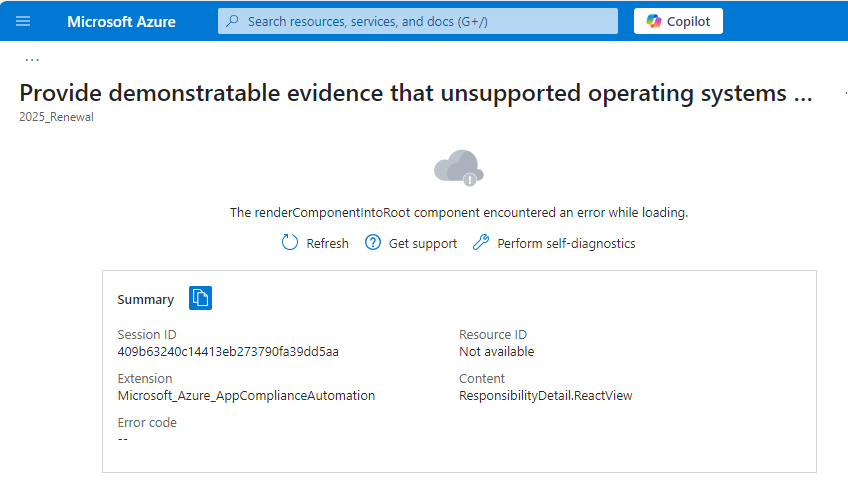848x481 pixels.
Task: Click the Refresh button
Action: tap(315, 243)
